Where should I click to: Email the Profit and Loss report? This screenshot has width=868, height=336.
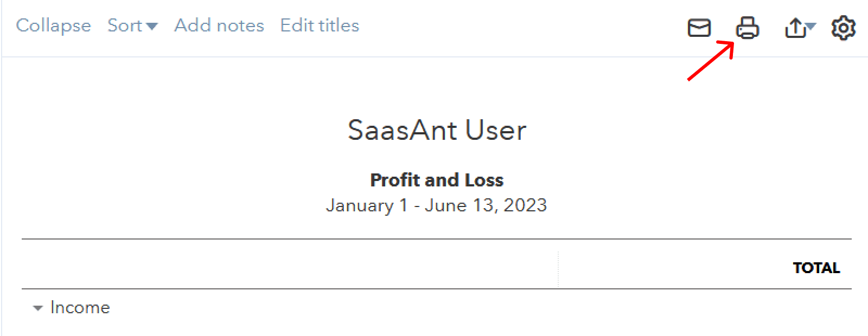pos(699,28)
